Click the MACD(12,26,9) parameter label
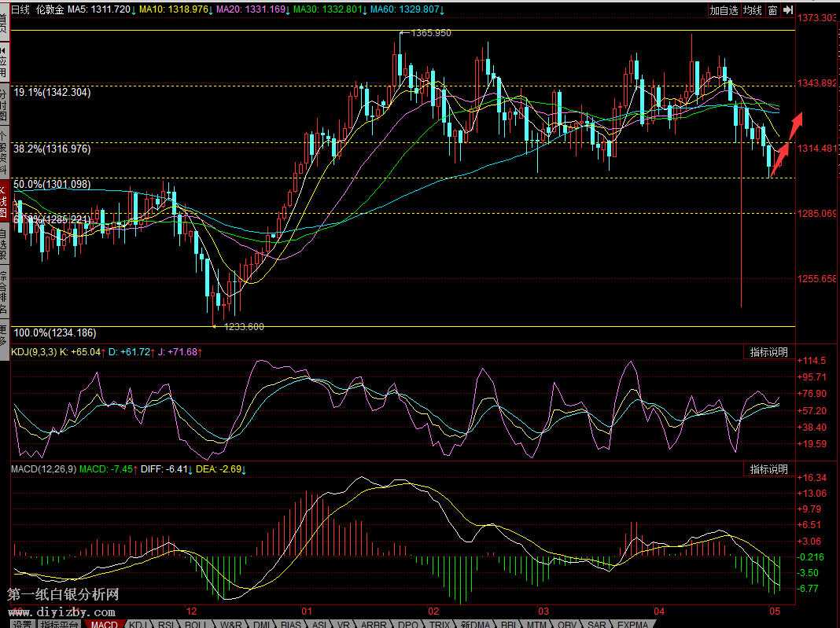Viewport: 840px width, 628px height. [43, 469]
